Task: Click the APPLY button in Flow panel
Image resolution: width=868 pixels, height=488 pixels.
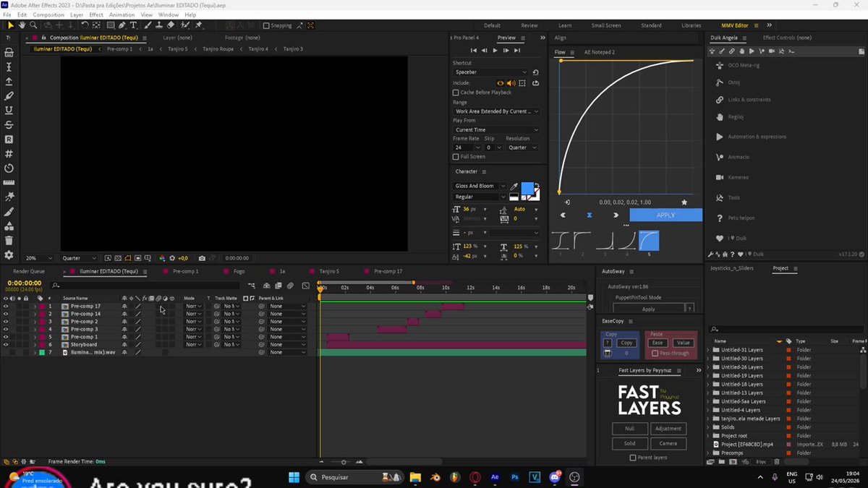Action: click(665, 215)
